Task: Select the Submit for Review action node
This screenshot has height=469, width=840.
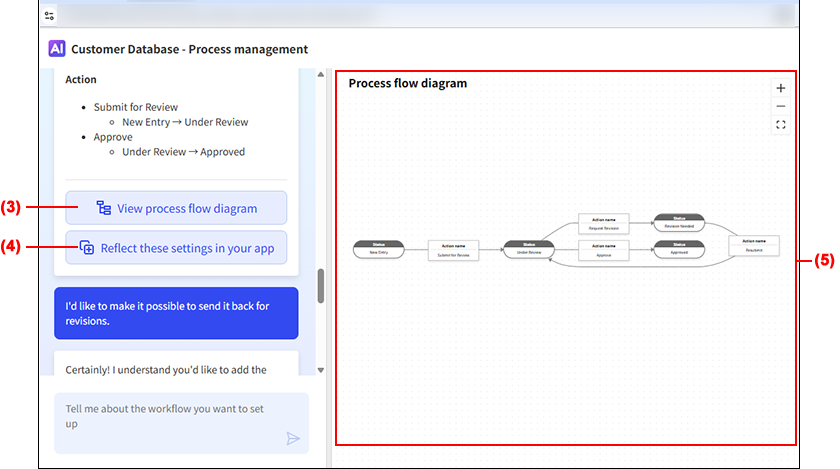Action: (x=455, y=250)
